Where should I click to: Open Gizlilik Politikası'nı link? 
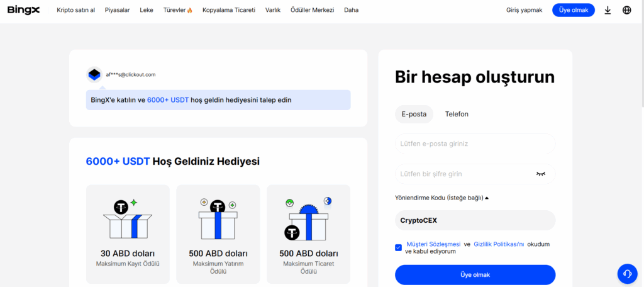pyautogui.click(x=499, y=244)
